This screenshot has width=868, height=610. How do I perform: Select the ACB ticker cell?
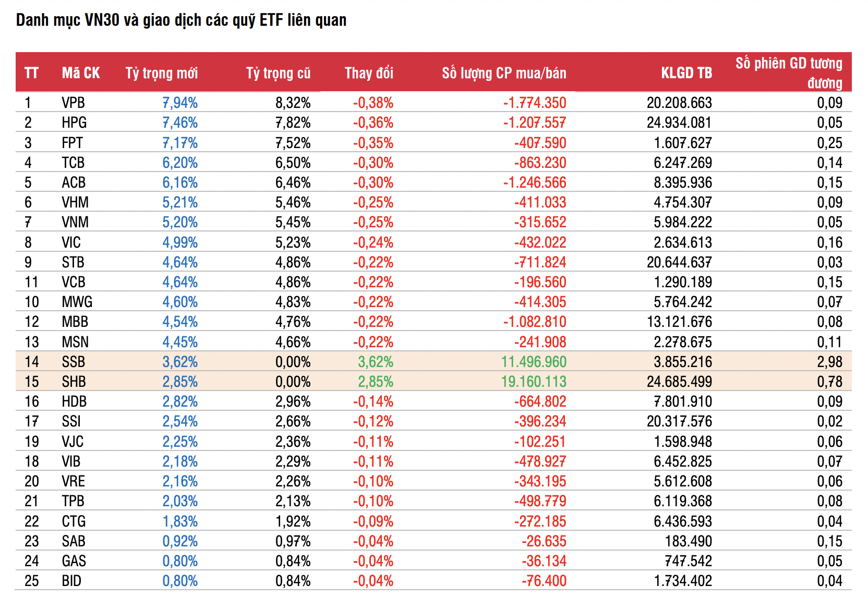point(74,182)
